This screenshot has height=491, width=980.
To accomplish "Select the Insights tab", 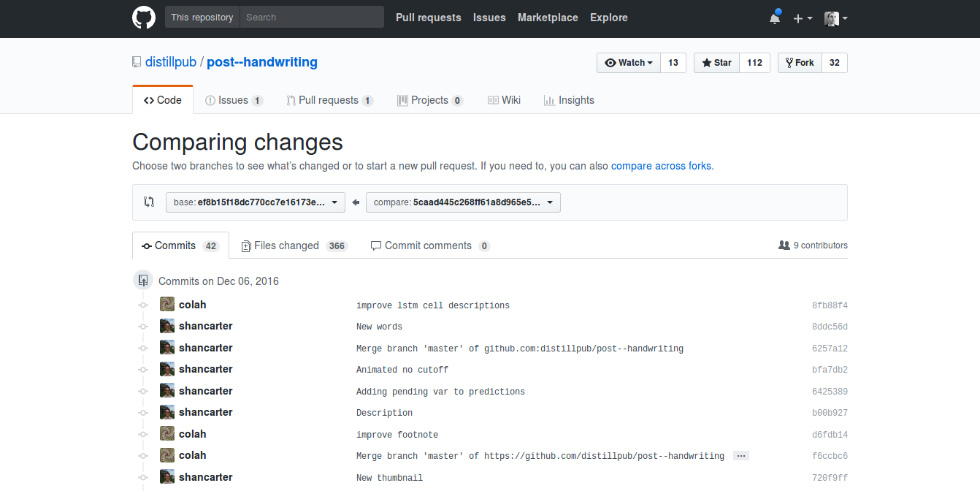I will [569, 100].
